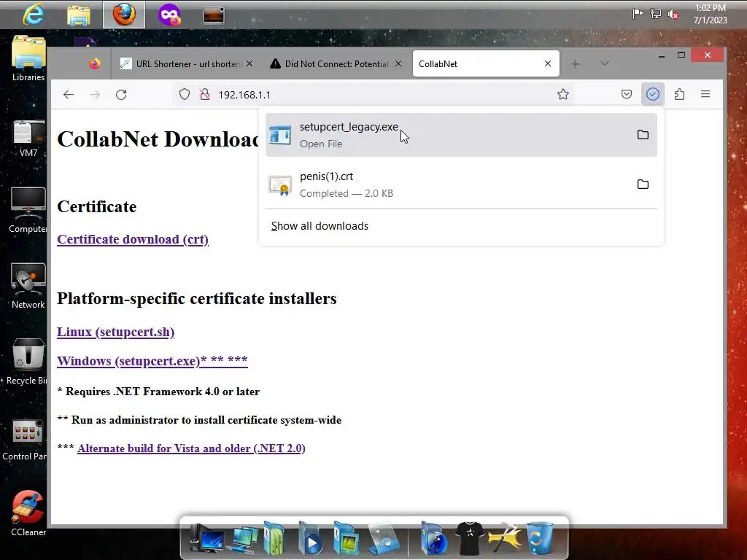The image size is (747, 560).
Task: Open the VM7 desktop icon
Action: [x=28, y=138]
